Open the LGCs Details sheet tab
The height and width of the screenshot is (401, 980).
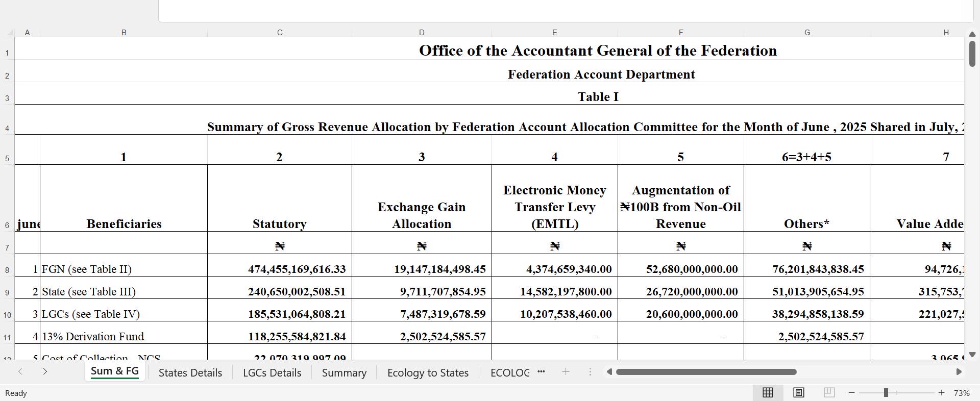click(272, 373)
